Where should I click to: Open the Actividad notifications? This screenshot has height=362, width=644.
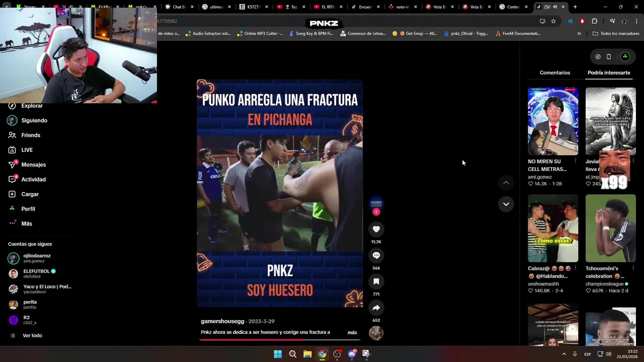coord(27,179)
